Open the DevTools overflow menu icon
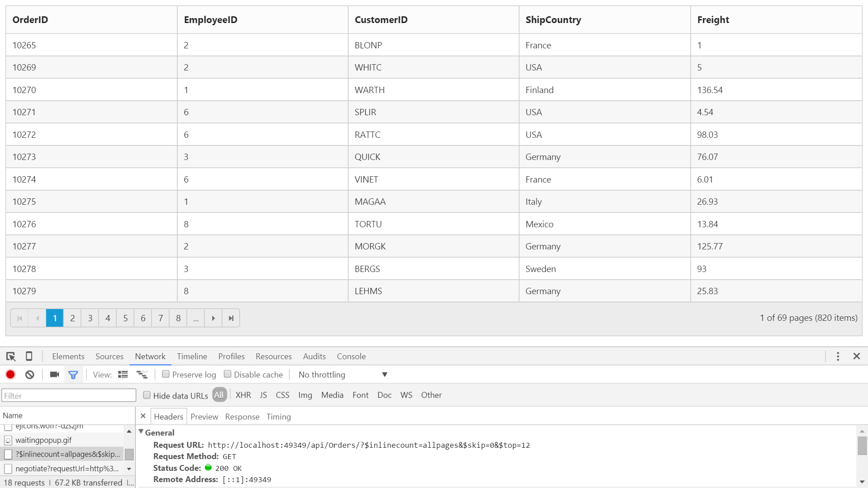868x488 pixels. coord(838,356)
